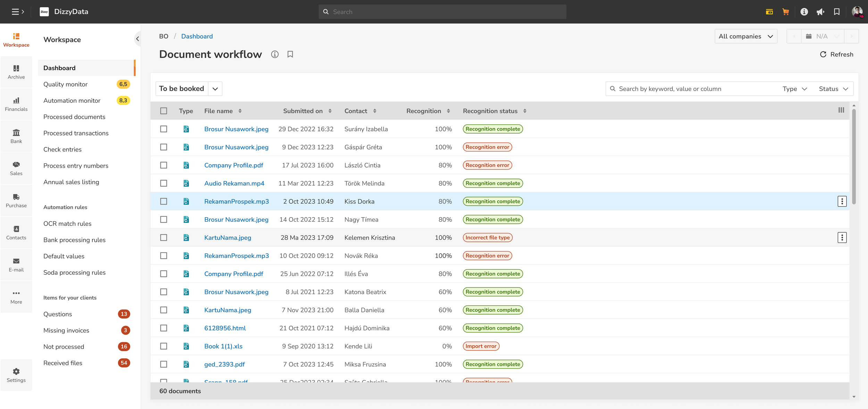
Task: Click the table's vertical scrollbar thumb
Action: (853, 156)
